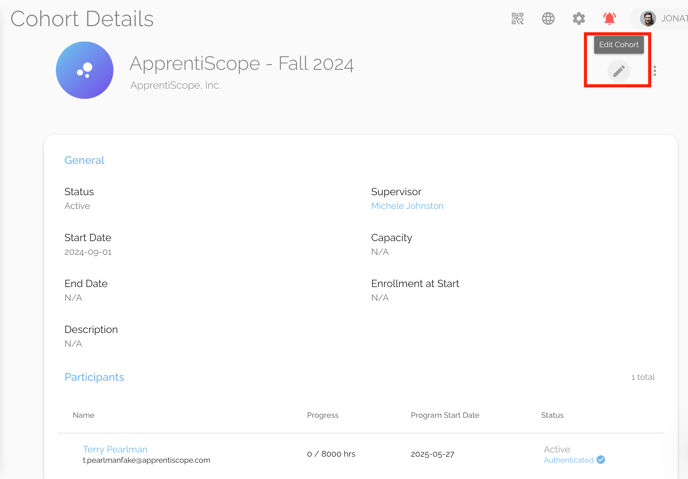The height and width of the screenshot is (479, 688).
Task: Click the Active value under Status
Action: (77, 206)
